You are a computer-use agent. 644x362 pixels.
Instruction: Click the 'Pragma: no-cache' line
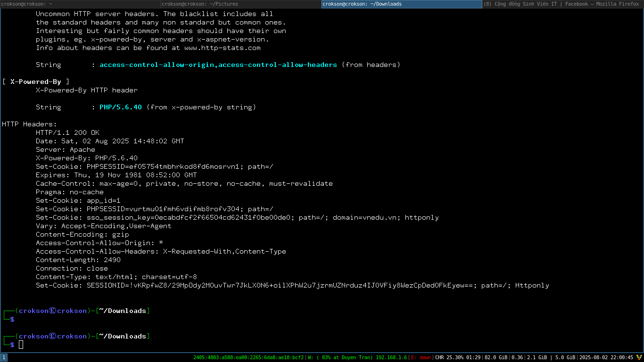click(x=70, y=192)
